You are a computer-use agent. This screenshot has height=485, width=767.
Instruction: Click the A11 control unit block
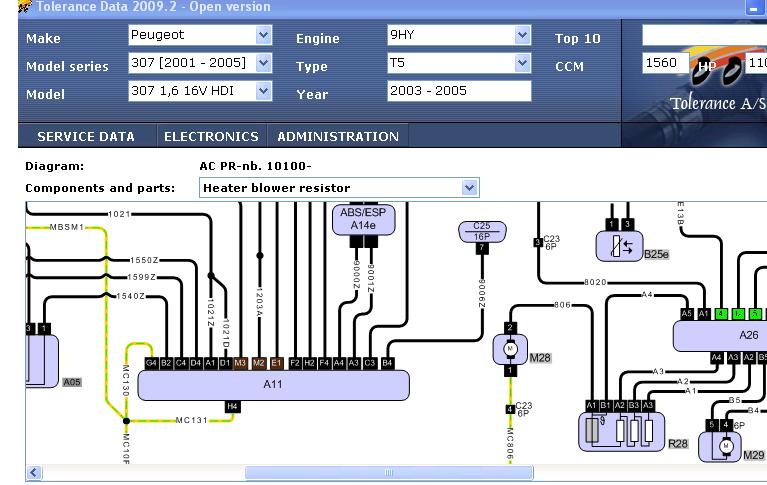click(x=273, y=385)
